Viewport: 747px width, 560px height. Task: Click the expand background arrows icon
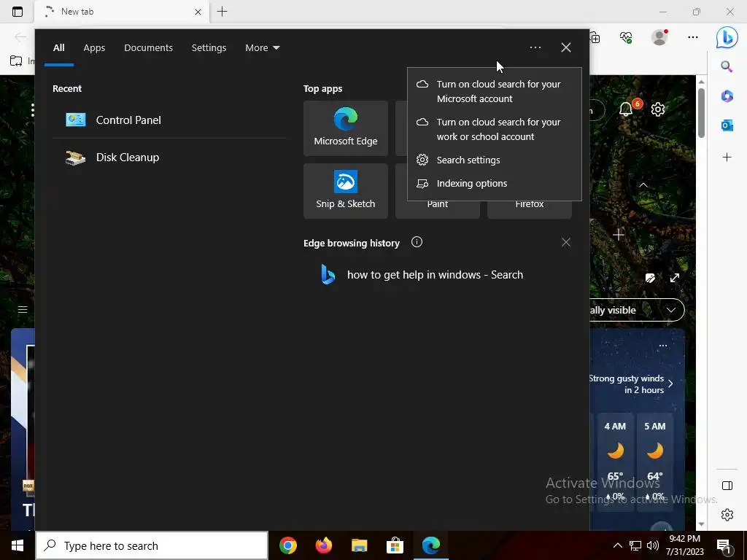675,278
